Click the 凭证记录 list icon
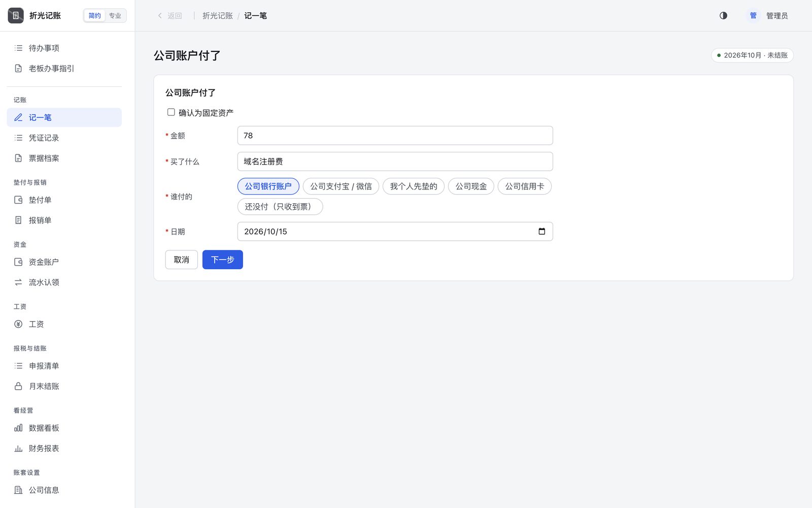 18,138
